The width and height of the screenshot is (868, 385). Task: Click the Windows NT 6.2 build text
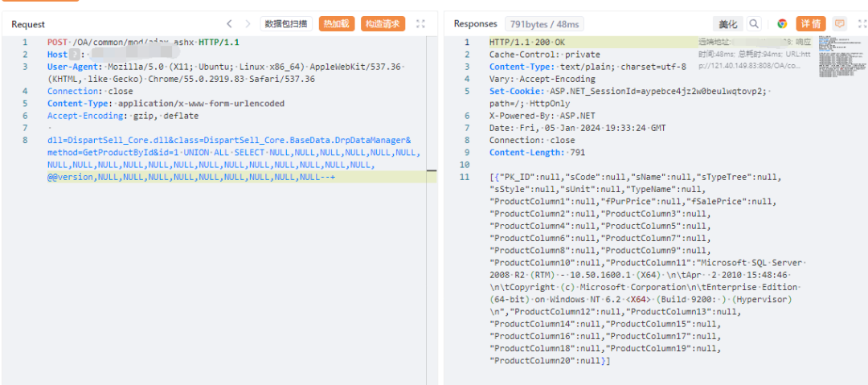pyautogui.click(x=641, y=300)
